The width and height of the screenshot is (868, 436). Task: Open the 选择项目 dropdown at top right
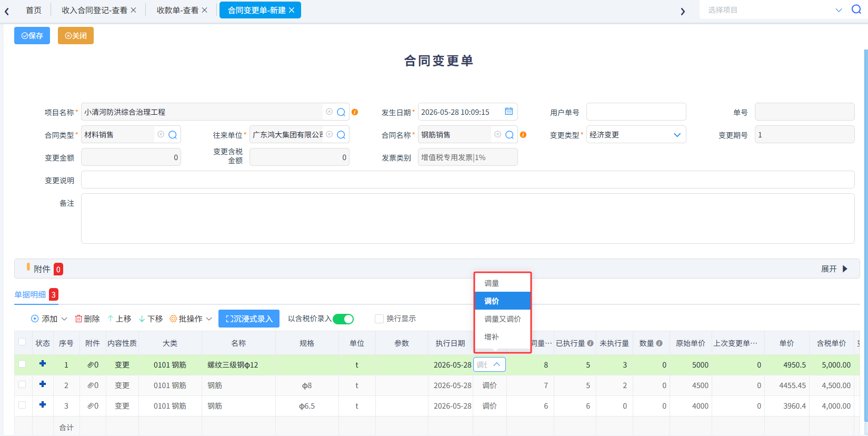839,10
